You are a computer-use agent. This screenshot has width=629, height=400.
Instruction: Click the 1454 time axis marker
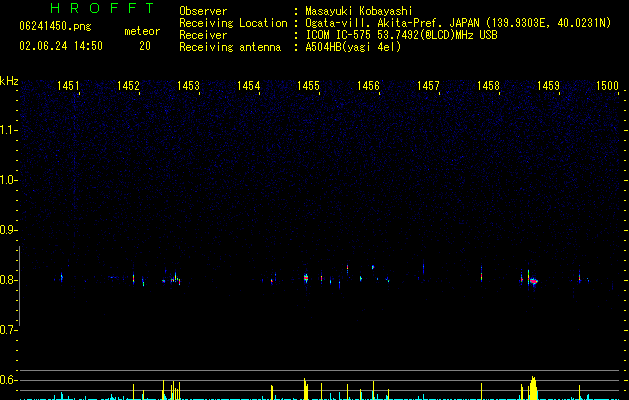click(x=248, y=86)
